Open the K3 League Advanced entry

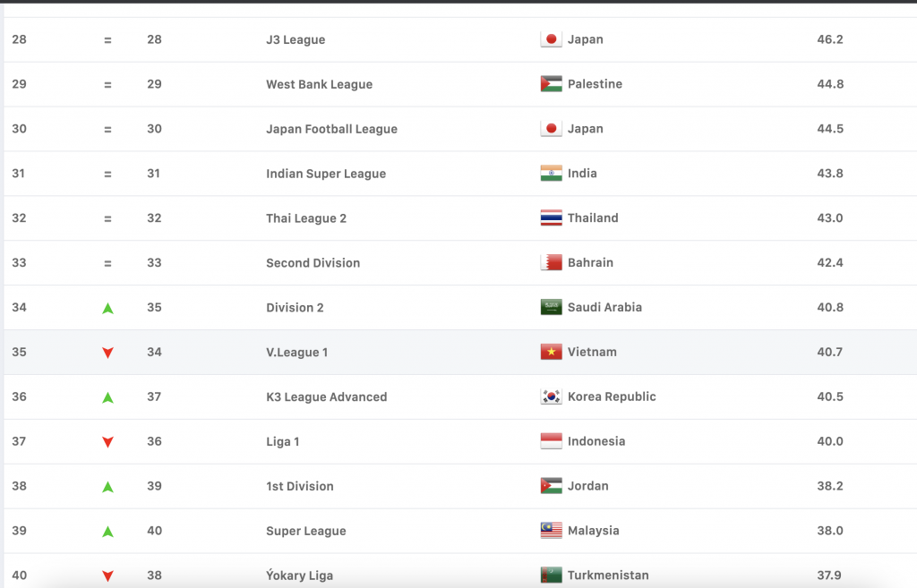coord(326,396)
